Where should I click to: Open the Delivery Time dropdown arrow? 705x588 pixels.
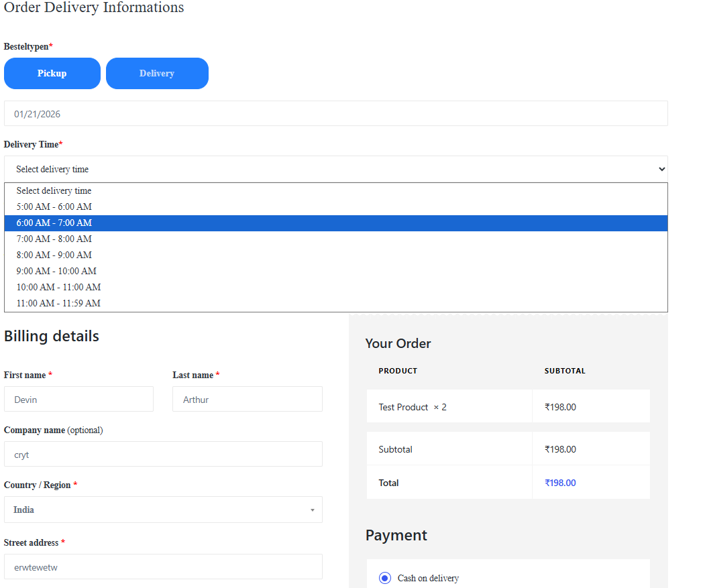point(661,169)
